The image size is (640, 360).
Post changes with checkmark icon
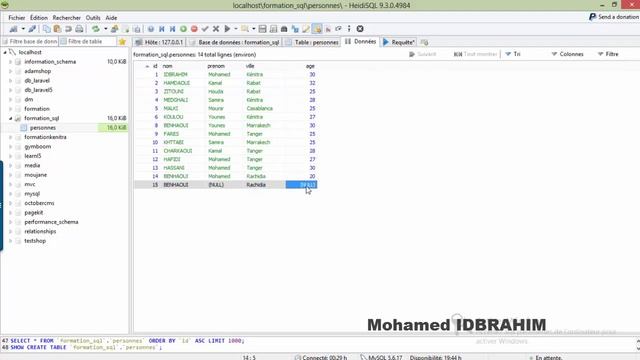coord(205,29)
